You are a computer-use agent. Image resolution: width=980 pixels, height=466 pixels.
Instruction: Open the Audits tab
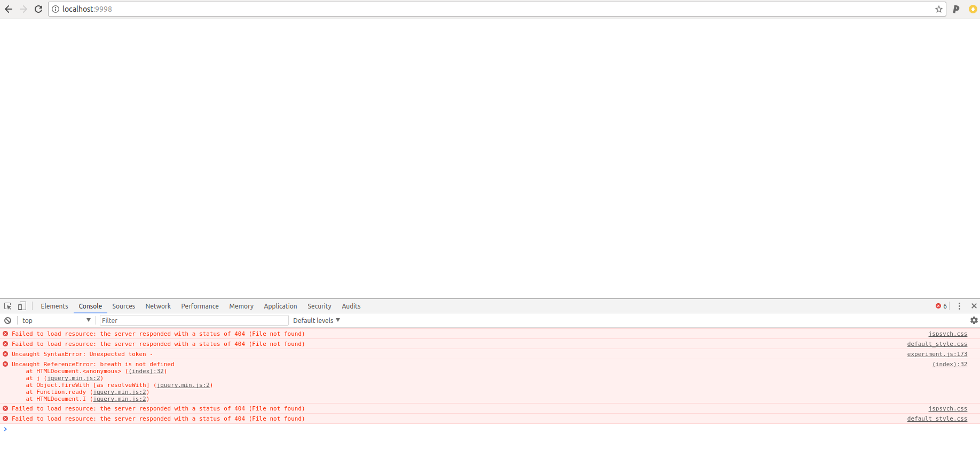351,306
